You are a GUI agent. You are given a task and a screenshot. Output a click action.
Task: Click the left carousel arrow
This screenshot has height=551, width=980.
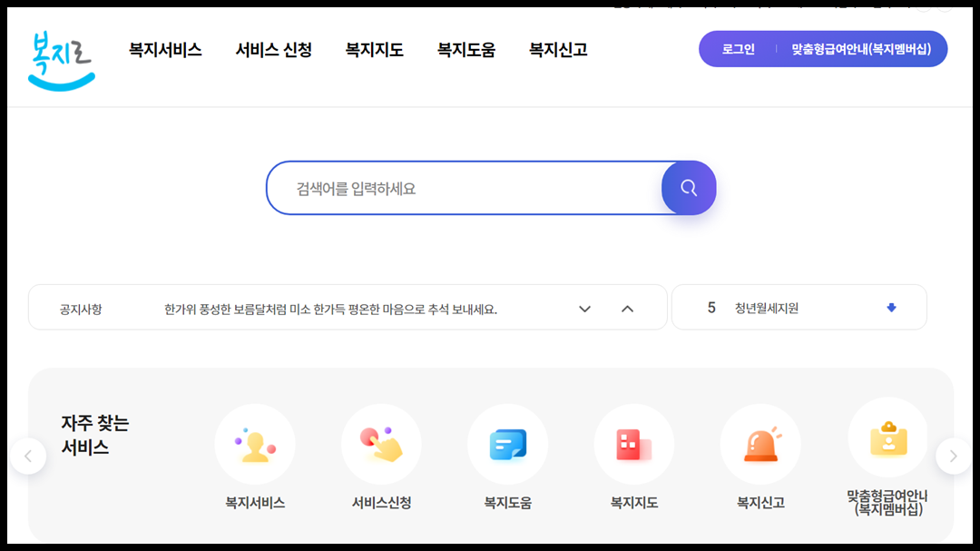pos(29,456)
